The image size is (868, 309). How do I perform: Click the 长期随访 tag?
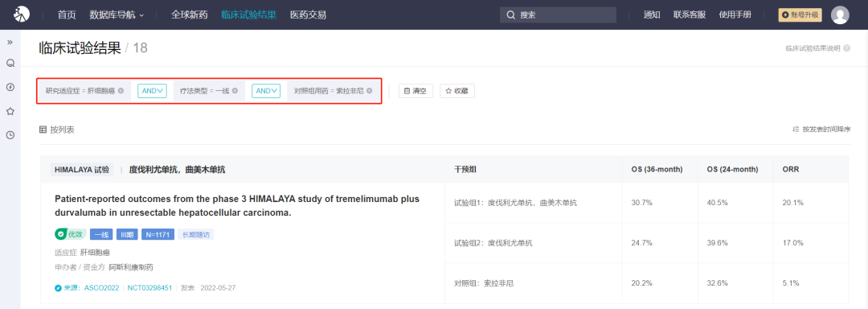point(196,234)
